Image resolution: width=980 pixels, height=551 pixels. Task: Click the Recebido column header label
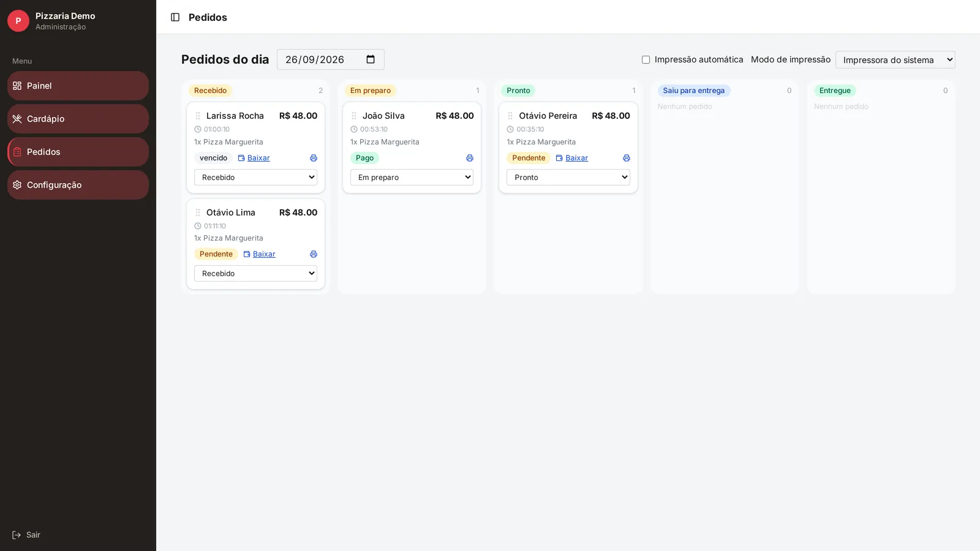pyautogui.click(x=210, y=91)
